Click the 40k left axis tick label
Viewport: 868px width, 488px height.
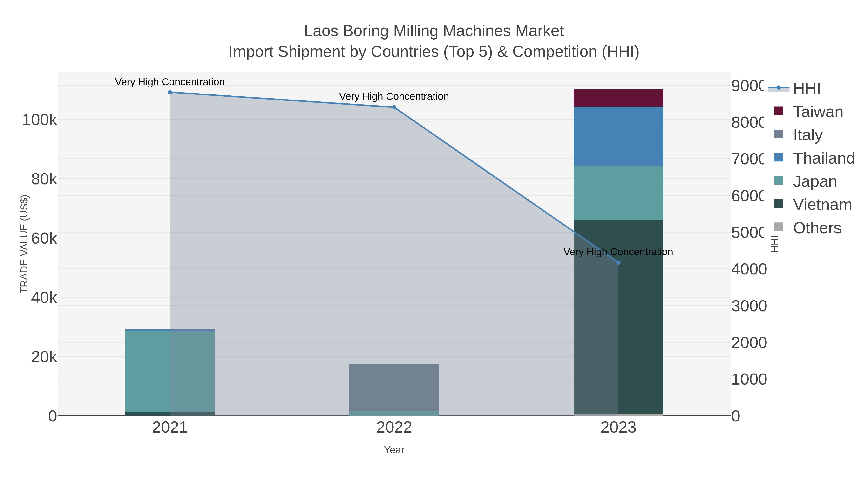tap(44, 298)
